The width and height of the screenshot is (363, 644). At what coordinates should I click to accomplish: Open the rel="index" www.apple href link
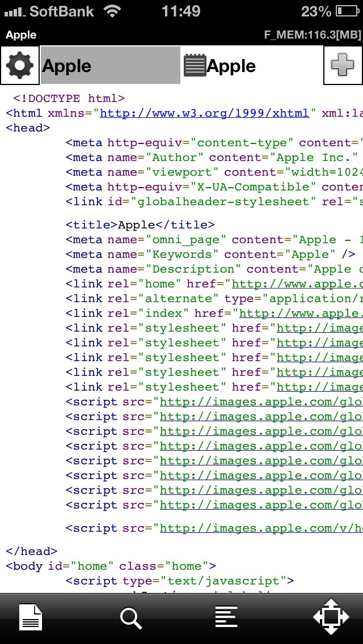tap(301, 313)
